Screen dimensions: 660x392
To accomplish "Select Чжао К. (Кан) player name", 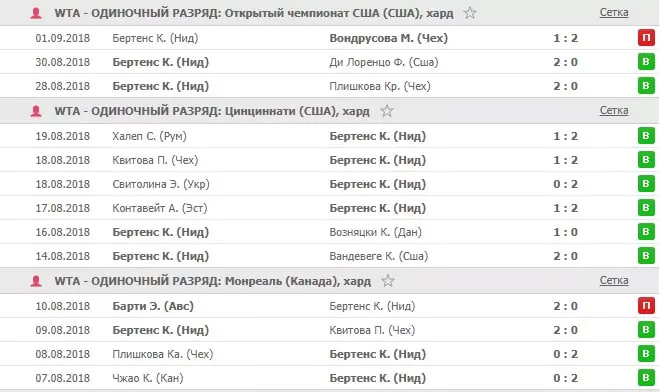I will pyautogui.click(x=148, y=379).
